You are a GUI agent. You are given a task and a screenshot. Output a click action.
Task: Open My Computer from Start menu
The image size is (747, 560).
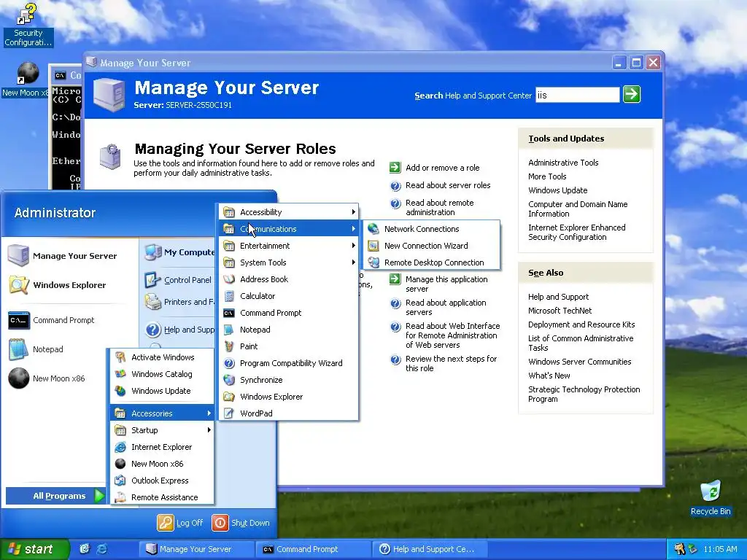click(179, 252)
